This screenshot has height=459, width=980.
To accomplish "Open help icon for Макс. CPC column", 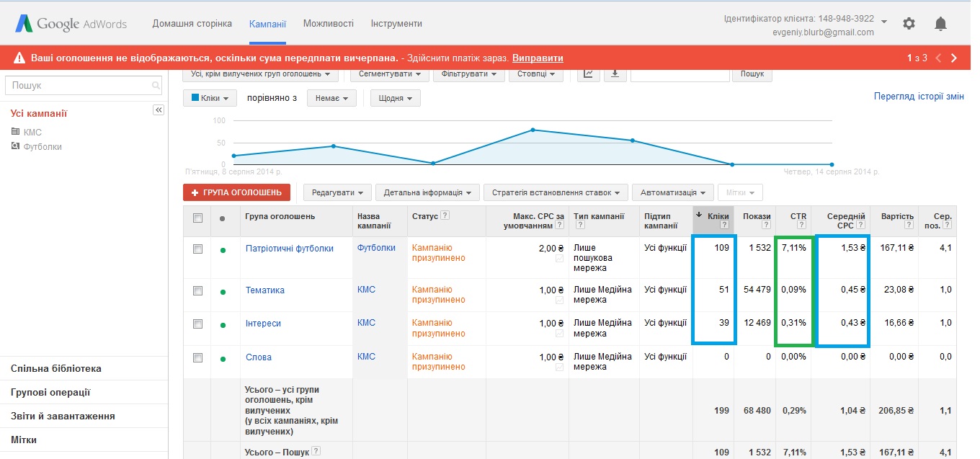I will coord(559,226).
